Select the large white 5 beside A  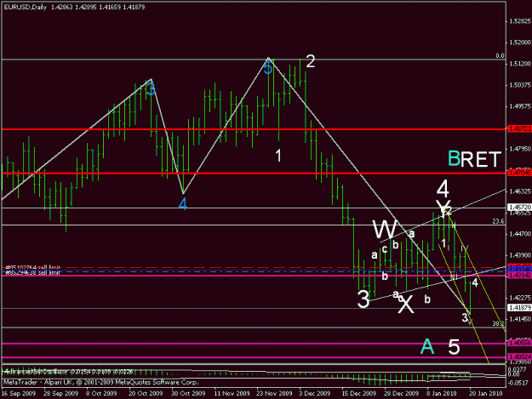tap(454, 346)
